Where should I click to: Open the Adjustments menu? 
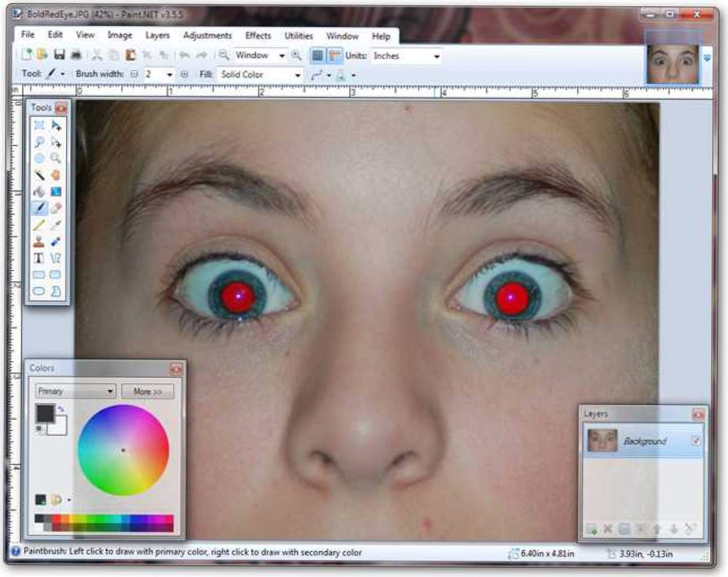click(207, 35)
